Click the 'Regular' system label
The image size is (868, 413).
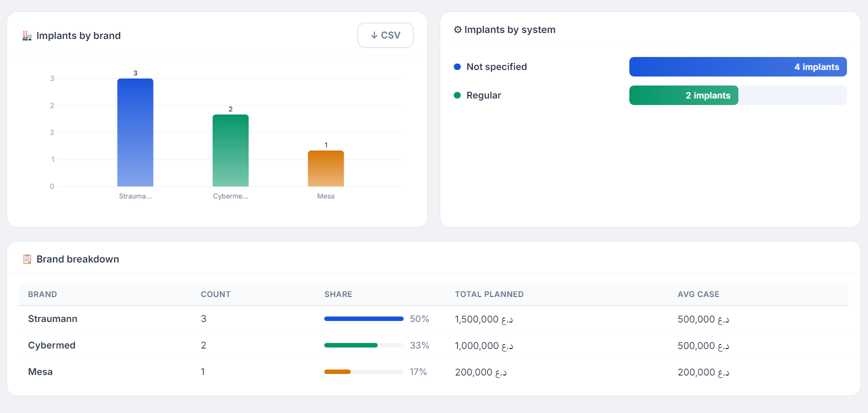(484, 95)
